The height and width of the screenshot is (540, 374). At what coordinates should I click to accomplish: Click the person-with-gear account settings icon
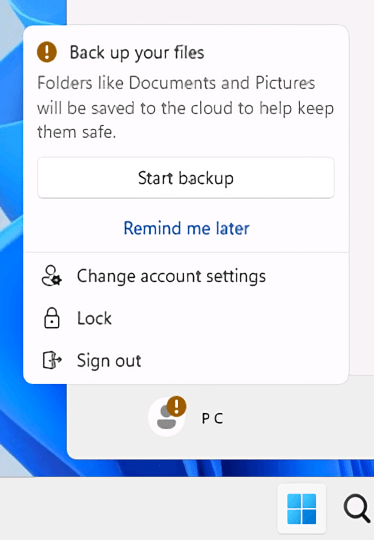(x=52, y=276)
